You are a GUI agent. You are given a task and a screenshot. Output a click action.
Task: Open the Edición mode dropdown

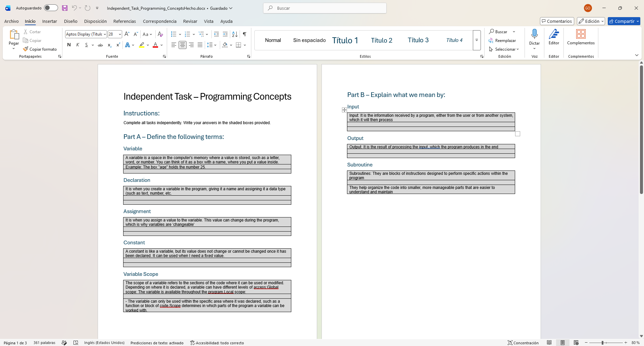click(x=591, y=21)
